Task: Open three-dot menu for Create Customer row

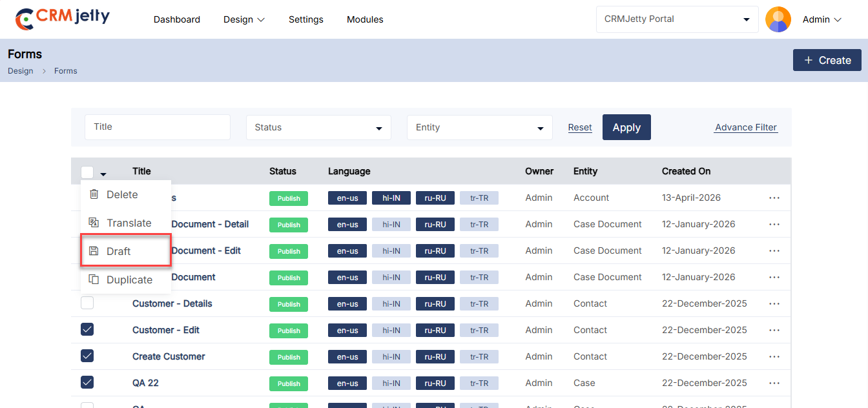Action: (774, 356)
